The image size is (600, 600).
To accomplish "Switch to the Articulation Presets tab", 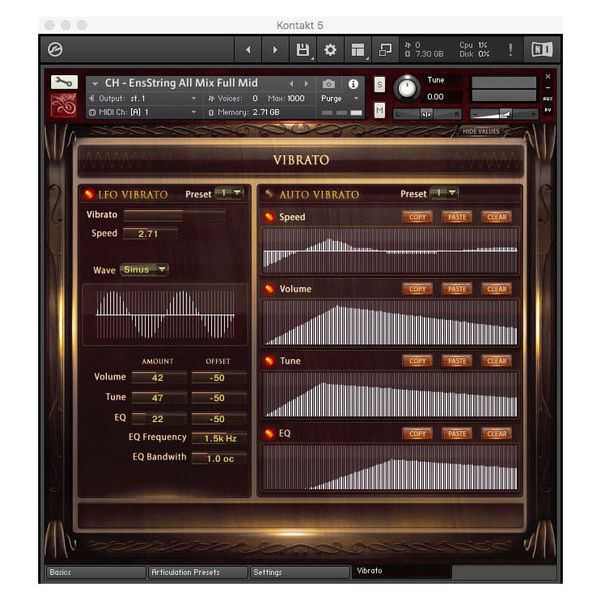I will [197, 572].
